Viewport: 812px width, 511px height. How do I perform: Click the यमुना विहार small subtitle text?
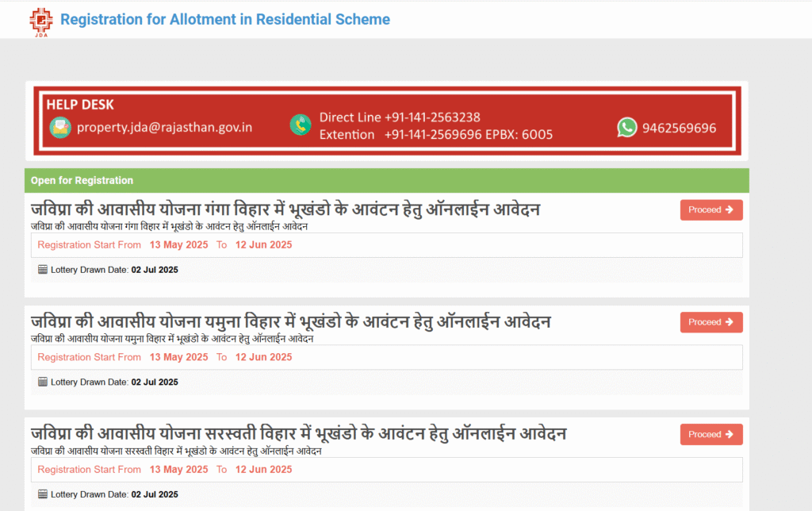click(x=172, y=339)
